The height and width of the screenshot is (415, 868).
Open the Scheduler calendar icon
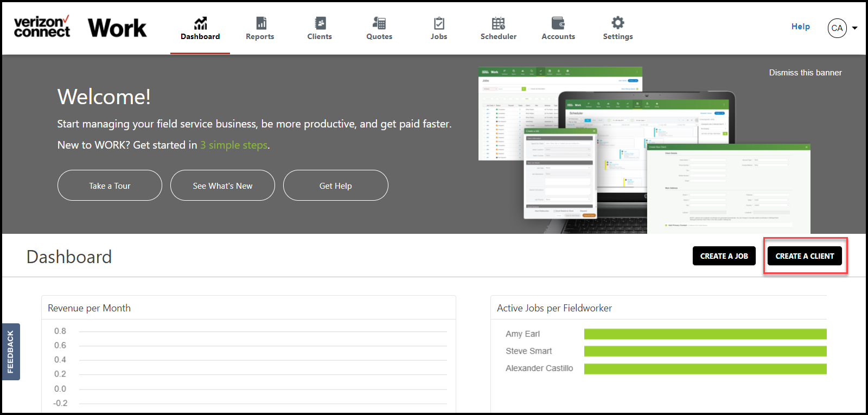(499, 23)
